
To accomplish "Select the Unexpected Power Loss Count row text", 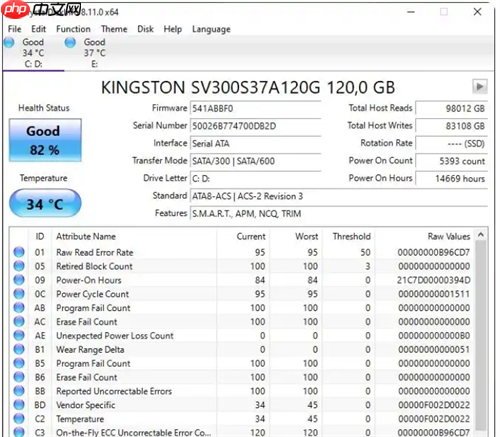I will pyautogui.click(x=115, y=336).
